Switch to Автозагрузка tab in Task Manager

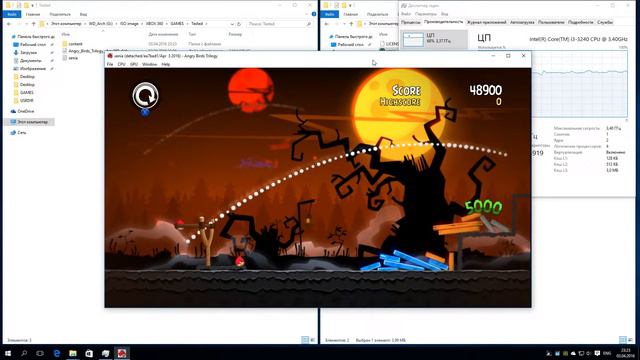522,22
